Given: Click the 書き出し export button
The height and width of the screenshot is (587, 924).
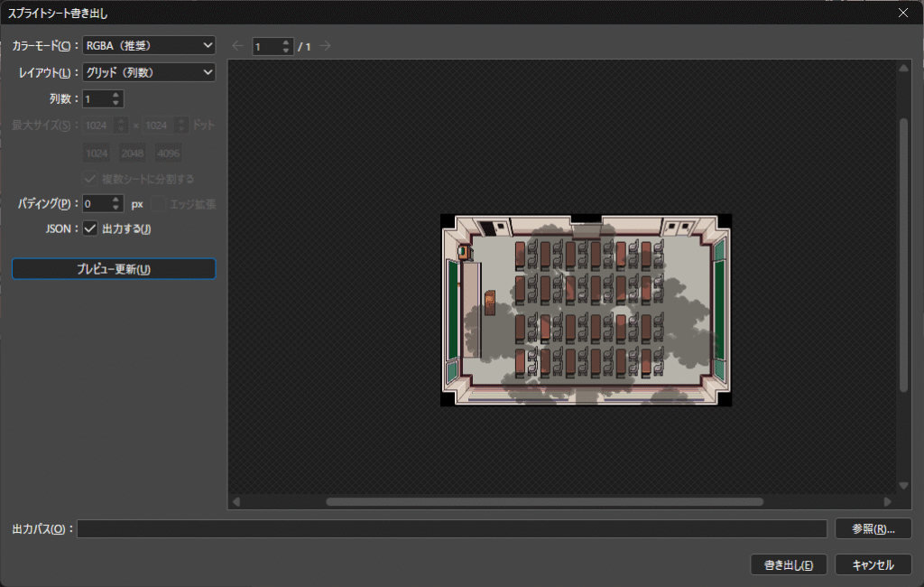Looking at the screenshot, I should [789, 564].
